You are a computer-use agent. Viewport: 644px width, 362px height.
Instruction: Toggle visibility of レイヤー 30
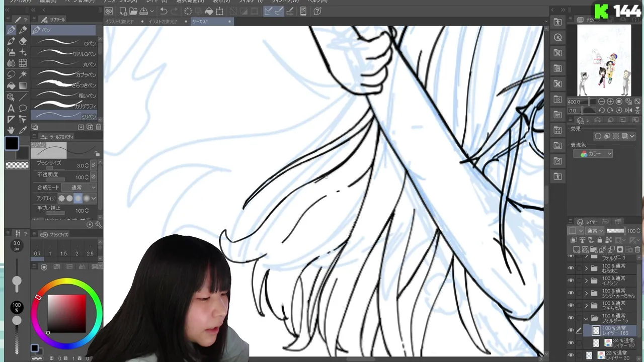pos(571,355)
